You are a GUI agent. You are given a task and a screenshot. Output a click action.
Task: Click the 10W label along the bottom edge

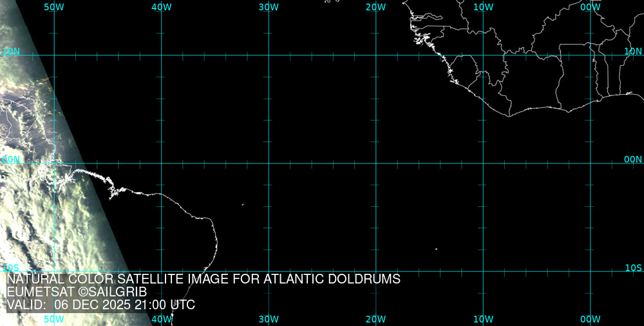click(483, 319)
